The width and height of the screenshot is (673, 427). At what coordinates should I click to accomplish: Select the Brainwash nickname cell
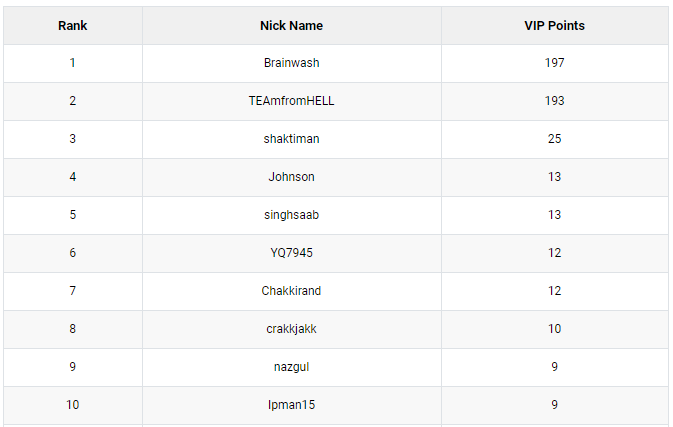(291, 63)
